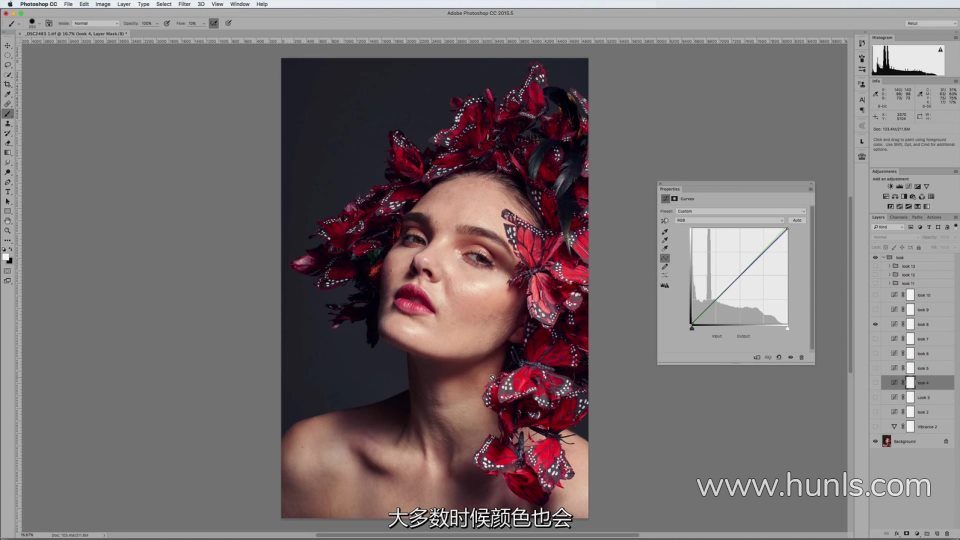This screenshot has width=960, height=540.
Task: Hide the look group layer
Action: pyautogui.click(x=875, y=258)
